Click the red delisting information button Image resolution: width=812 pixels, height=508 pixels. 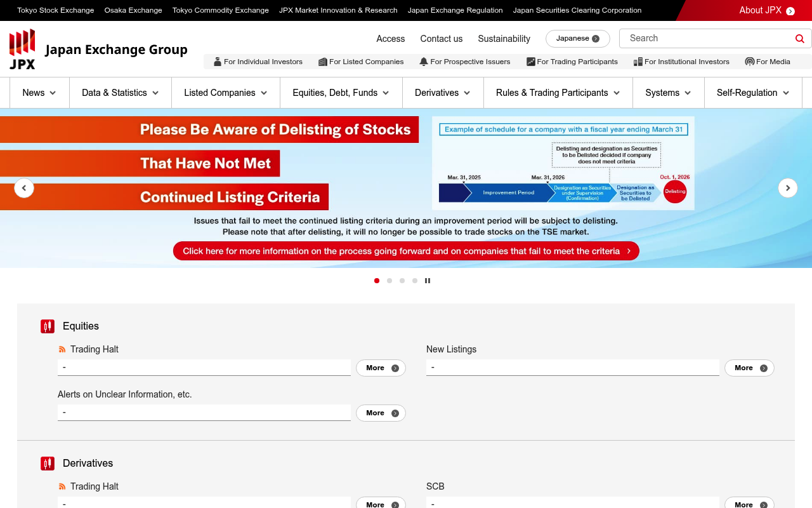pos(406,251)
